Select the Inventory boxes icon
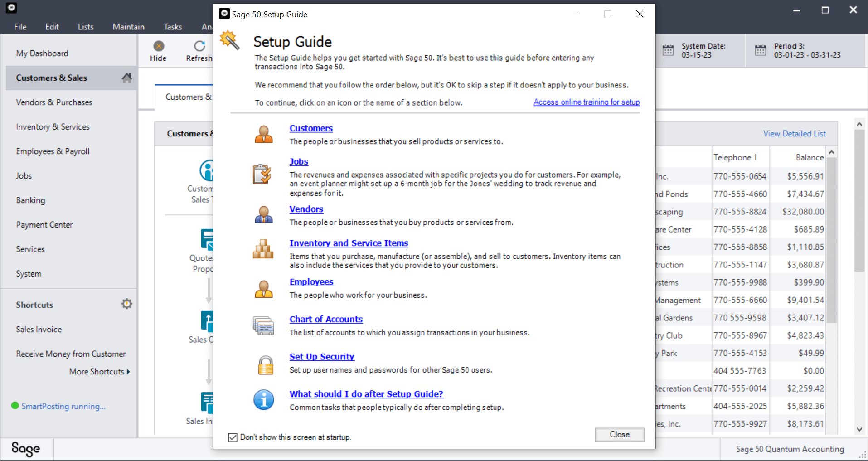 coord(263,249)
